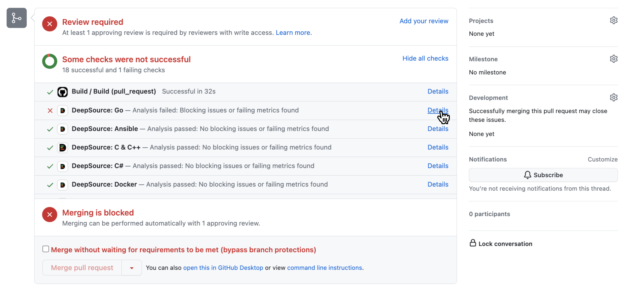Click the Merge pull request button
The image size is (644, 291).
(82, 268)
